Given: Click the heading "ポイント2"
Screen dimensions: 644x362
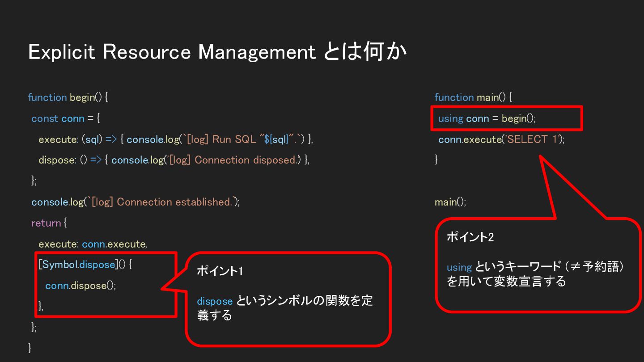Looking at the screenshot, I should [470, 237].
